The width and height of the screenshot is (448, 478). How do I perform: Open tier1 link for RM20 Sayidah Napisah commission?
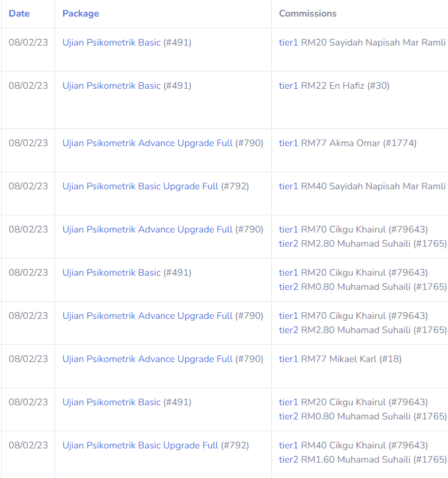(x=288, y=43)
